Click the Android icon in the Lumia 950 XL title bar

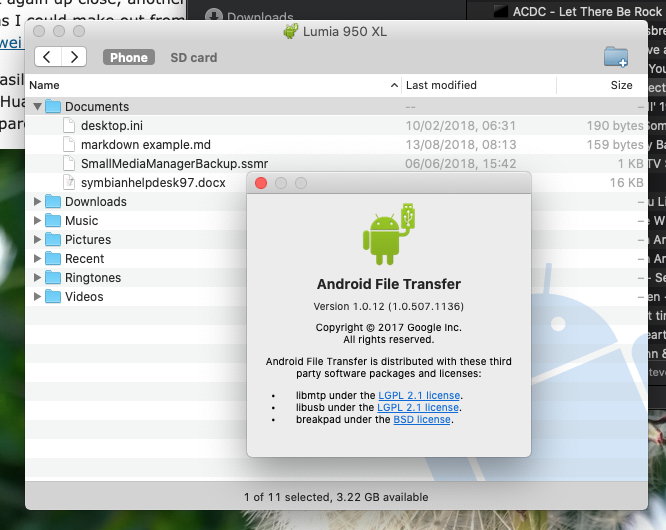click(x=291, y=31)
